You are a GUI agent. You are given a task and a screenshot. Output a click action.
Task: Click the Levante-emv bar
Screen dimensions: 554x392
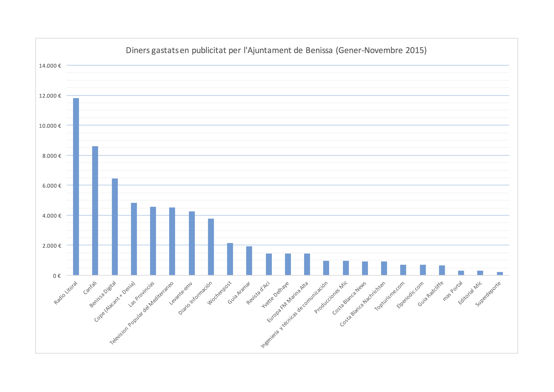(192, 243)
